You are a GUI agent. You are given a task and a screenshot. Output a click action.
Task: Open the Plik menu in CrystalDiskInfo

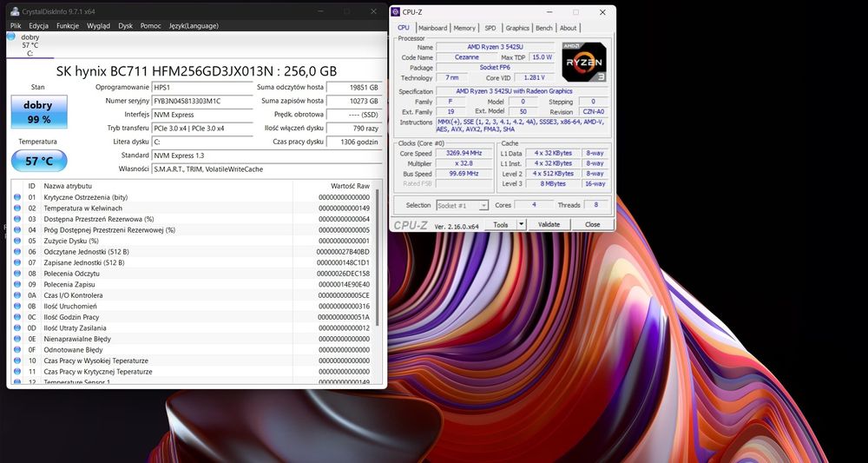click(x=16, y=25)
